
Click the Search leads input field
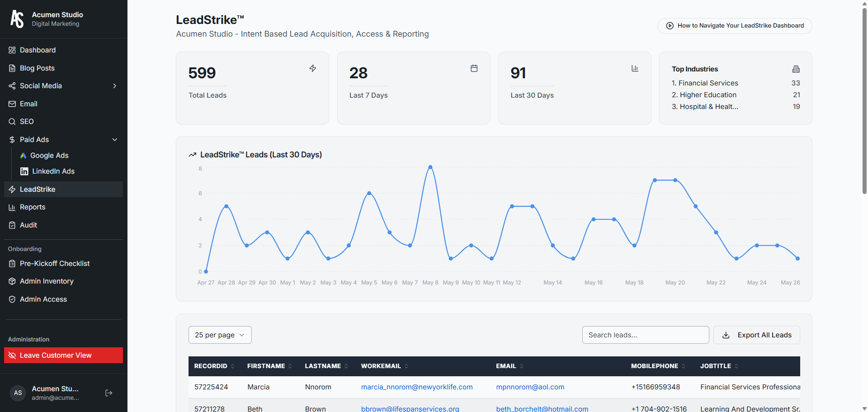tap(646, 335)
